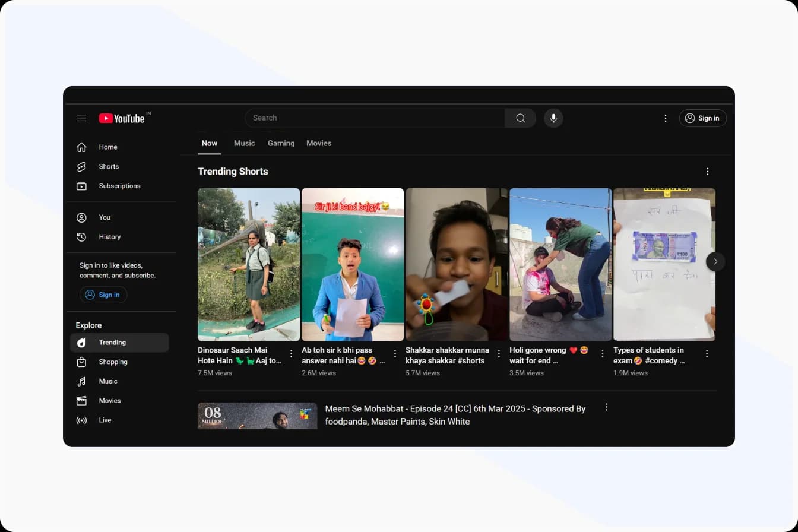
Task: Click the Live icon under Explore
Action: pyautogui.click(x=81, y=420)
